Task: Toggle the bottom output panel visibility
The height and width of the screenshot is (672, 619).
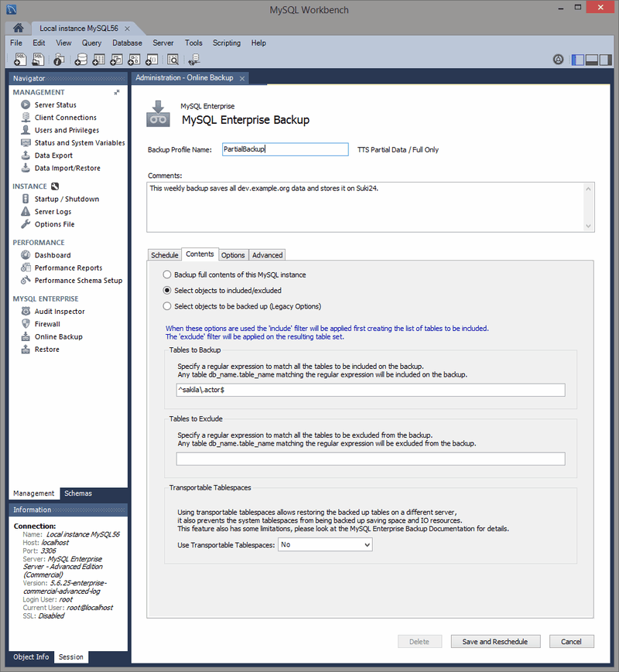Action: [x=592, y=60]
